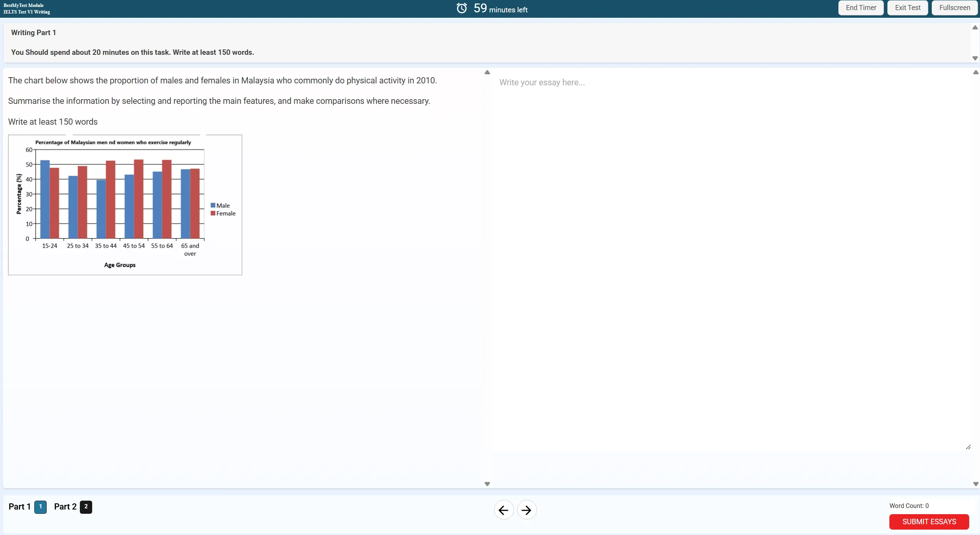
Task: Click the 'Summarise the information' instruction sentence
Action: (219, 101)
